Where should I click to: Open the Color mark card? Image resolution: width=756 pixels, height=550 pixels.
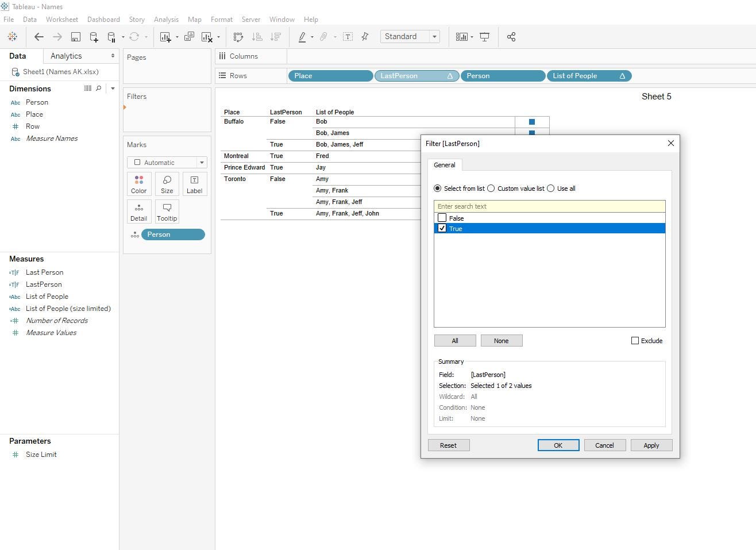[138, 184]
